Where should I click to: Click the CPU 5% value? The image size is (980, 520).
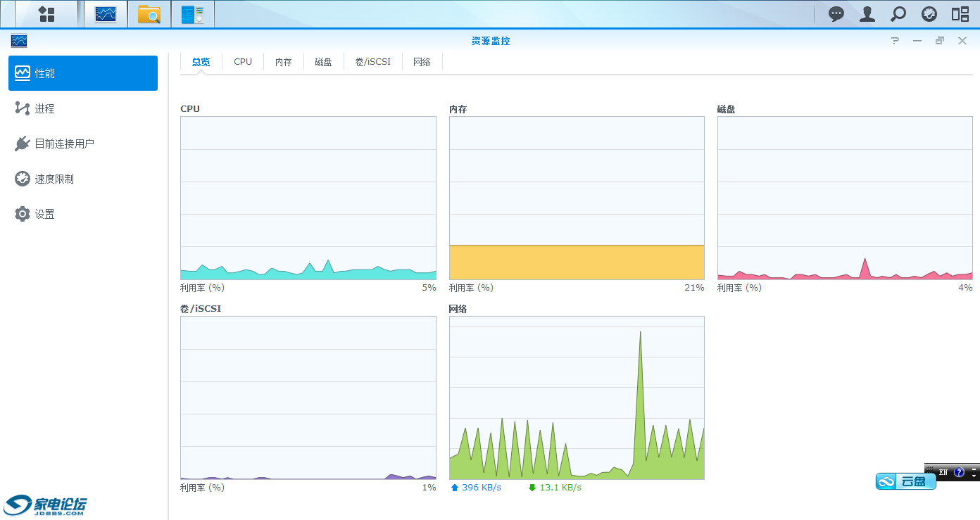(x=429, y=288)
